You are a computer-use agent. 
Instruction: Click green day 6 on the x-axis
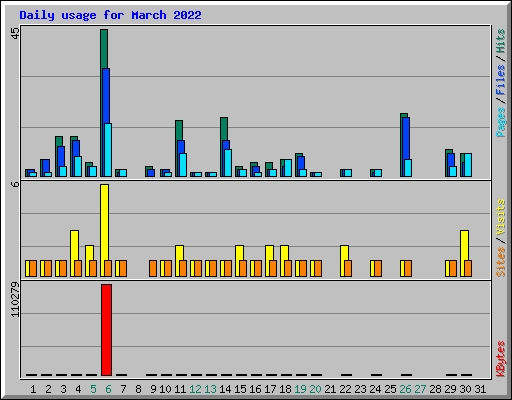click(x=108, y=389)
